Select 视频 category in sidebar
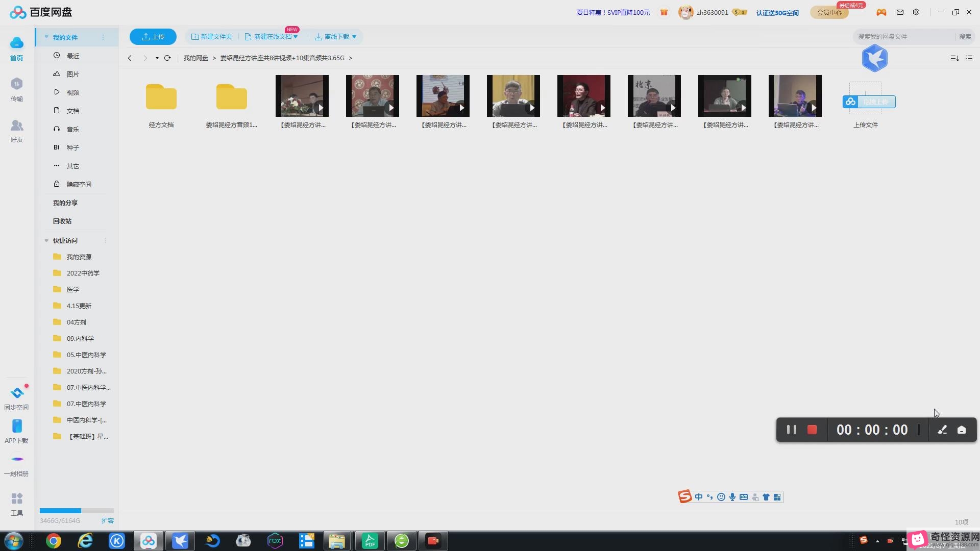 point(72,92)
